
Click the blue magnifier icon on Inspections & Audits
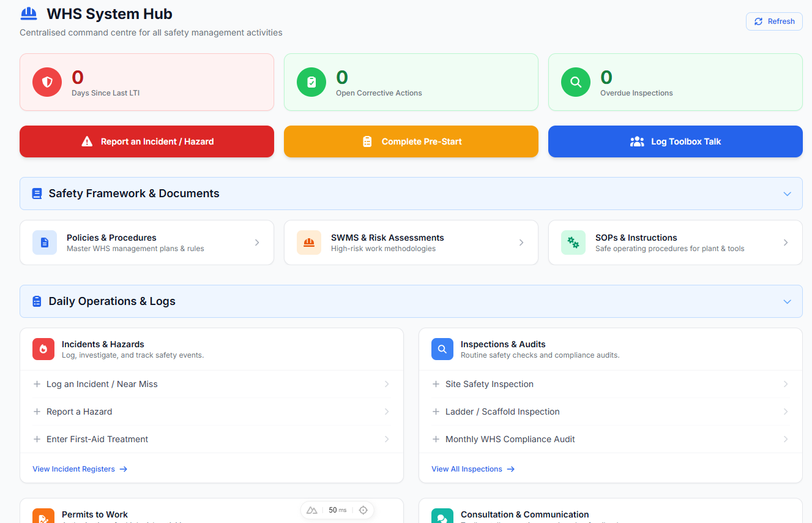(x=442, y=349)
